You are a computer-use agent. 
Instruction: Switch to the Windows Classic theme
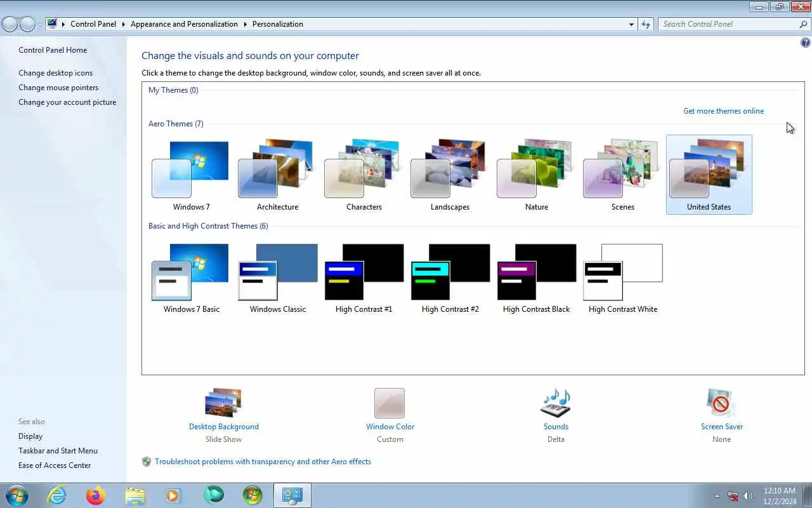tap(277, 277)
